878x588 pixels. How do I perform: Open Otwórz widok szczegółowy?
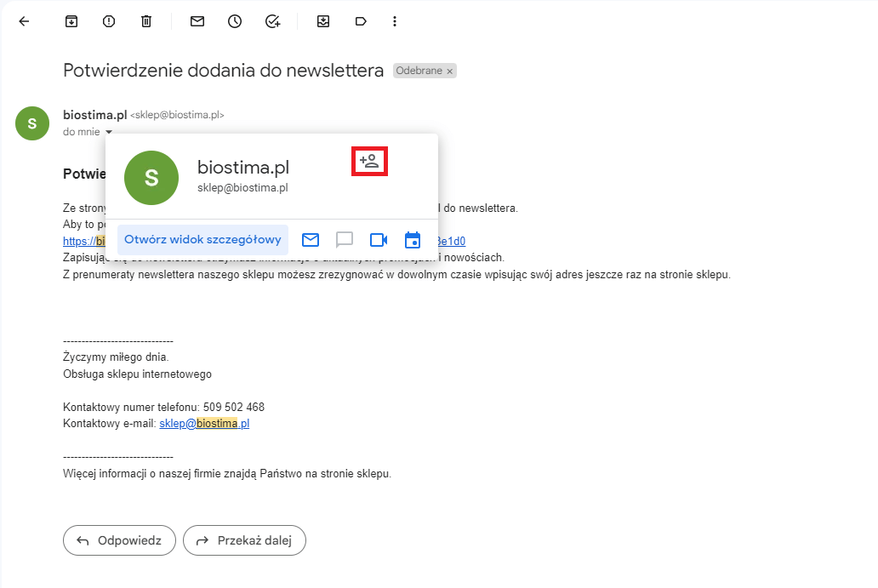coord(202,240)
